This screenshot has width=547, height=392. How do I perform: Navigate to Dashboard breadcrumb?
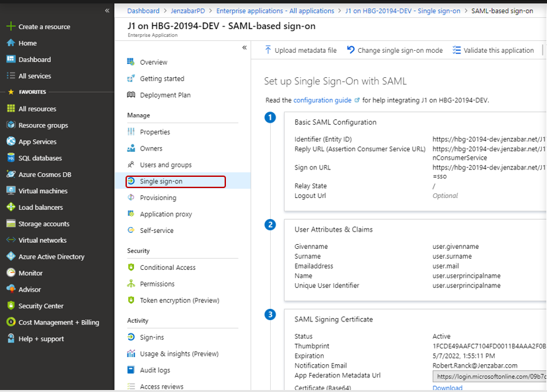click(143, 11)
